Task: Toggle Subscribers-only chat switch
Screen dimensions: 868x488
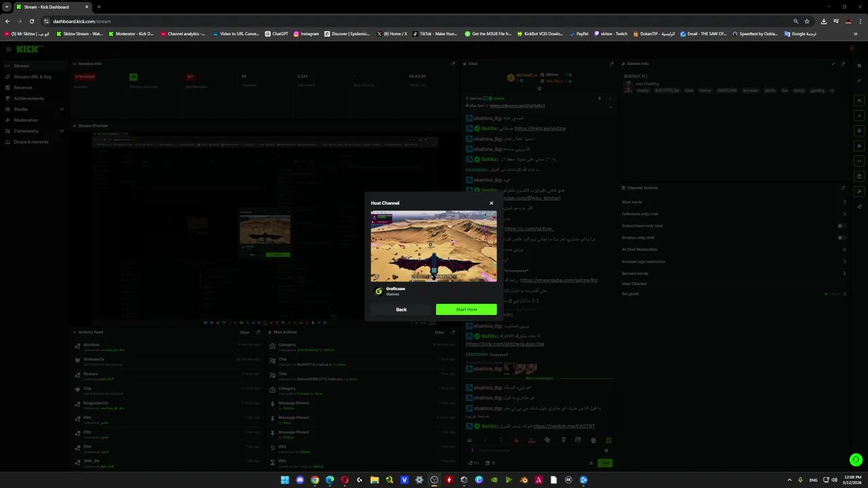Action: point(842,226)
